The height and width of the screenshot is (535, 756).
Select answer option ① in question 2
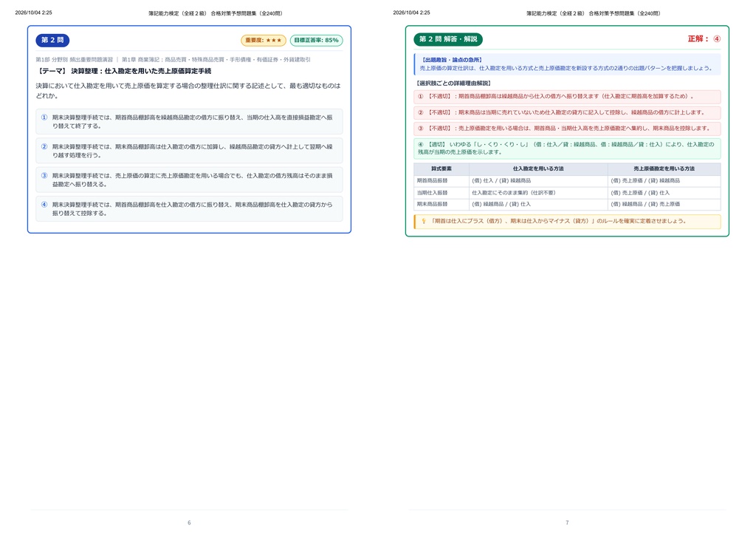point(189,122)
